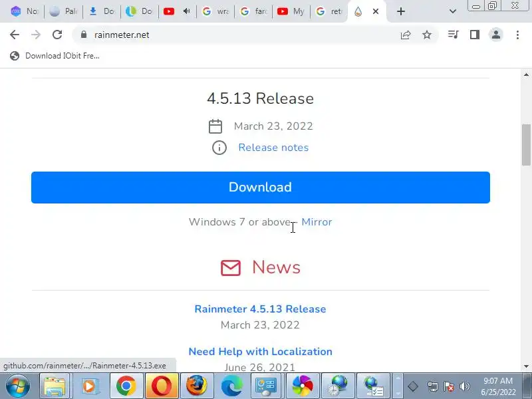Open the network tray icon
532x399 pixels.
coord(432,386)
